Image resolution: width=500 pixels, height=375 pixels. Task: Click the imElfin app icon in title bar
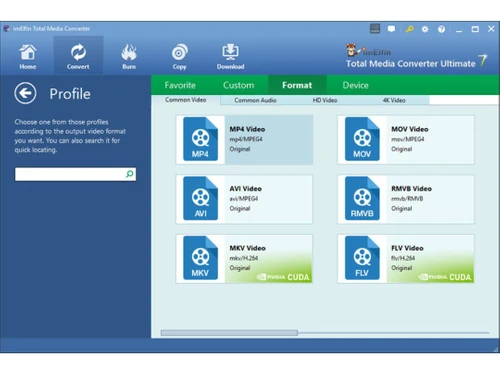(x=6, y=29)
